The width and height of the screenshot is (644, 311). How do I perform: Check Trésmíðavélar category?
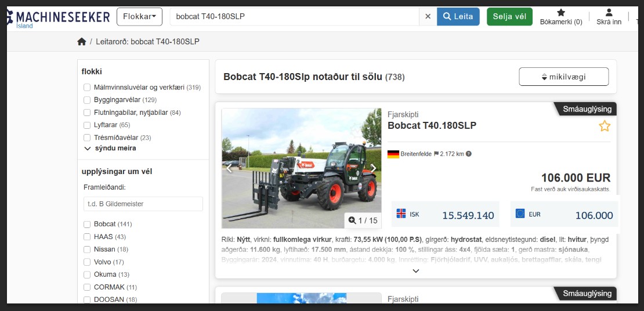[x=87, y=138]
